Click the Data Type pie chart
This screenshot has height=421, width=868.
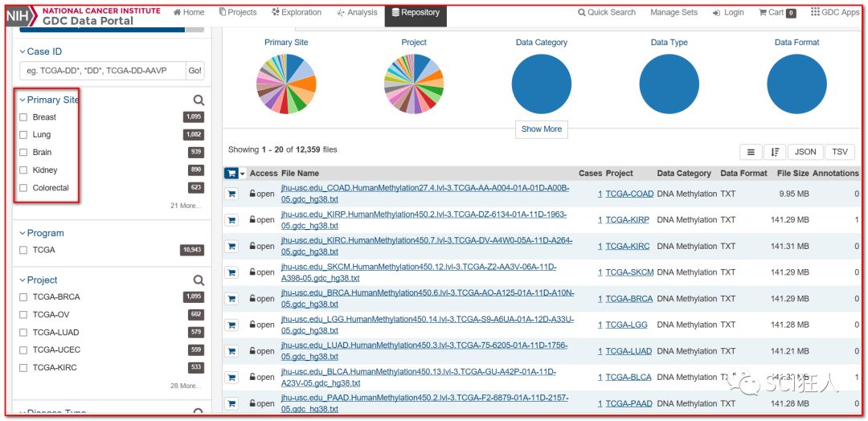pyautogui.click(x=669, y=84)
